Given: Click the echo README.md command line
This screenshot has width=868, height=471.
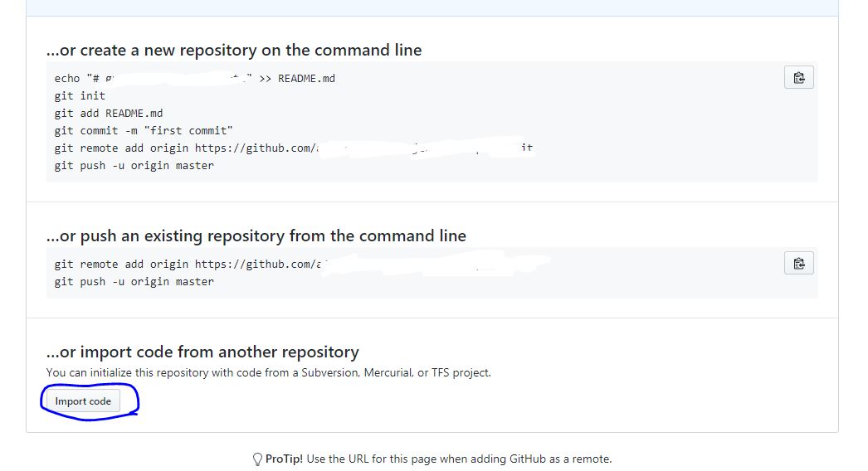Looking at the screenshot, I should (x=195, y=79).
